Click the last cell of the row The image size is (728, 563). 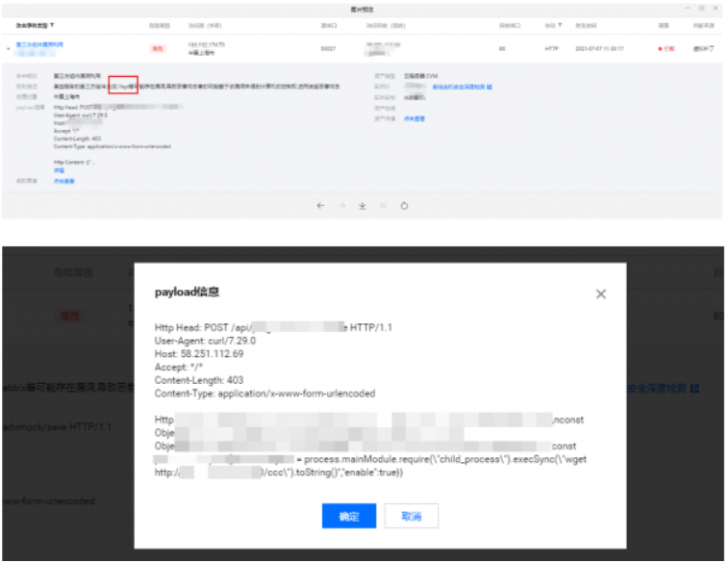(x=703, y=48)
